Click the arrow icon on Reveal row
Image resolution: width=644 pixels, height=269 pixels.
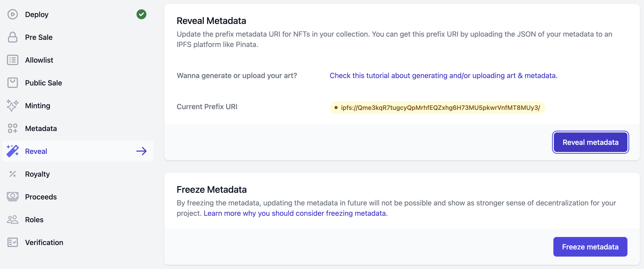pyautogui.click(x=141, y=151)
